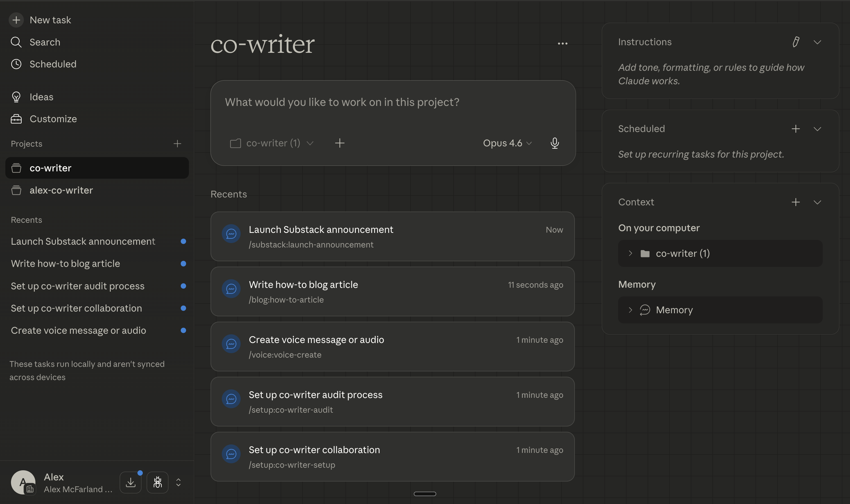Click the microphone icon for voice input

[x=554, y=143]
